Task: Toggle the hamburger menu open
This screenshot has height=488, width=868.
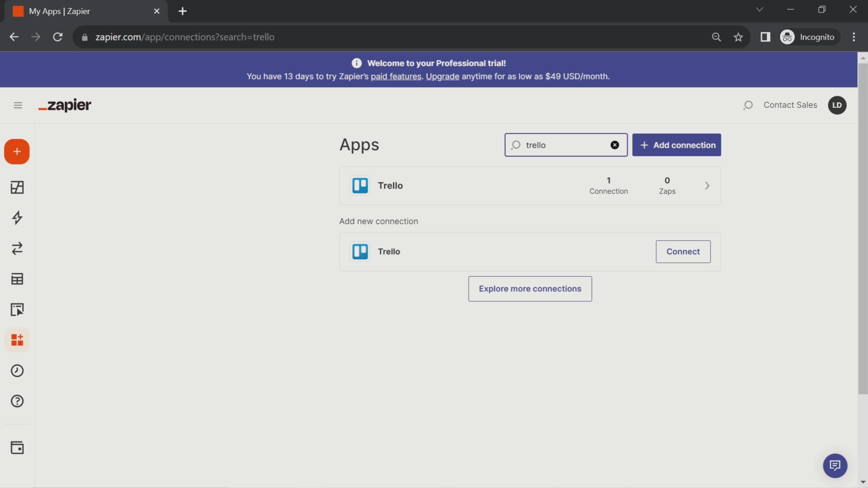Action: 18,105
